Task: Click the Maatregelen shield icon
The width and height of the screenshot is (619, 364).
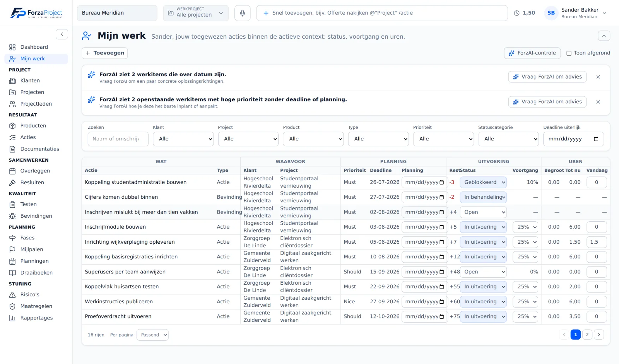Action: (12, 306)
